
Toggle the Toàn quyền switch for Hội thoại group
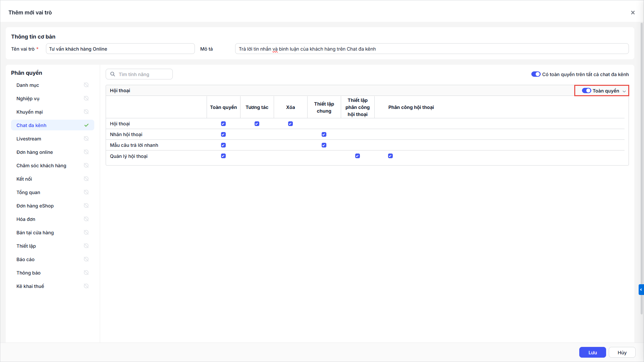pyautogui.click(x=586, y=91)
